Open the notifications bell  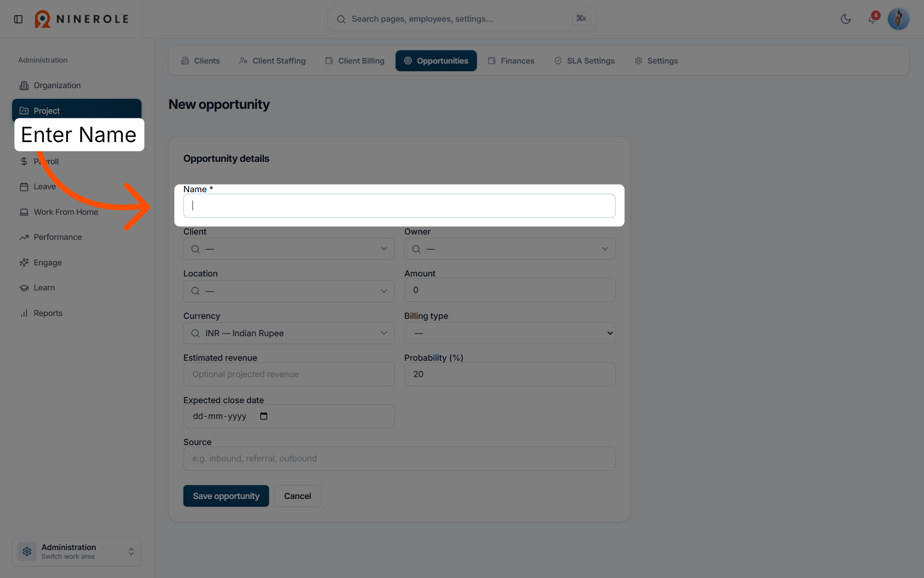pyautogui.click(x=872, y=19)
